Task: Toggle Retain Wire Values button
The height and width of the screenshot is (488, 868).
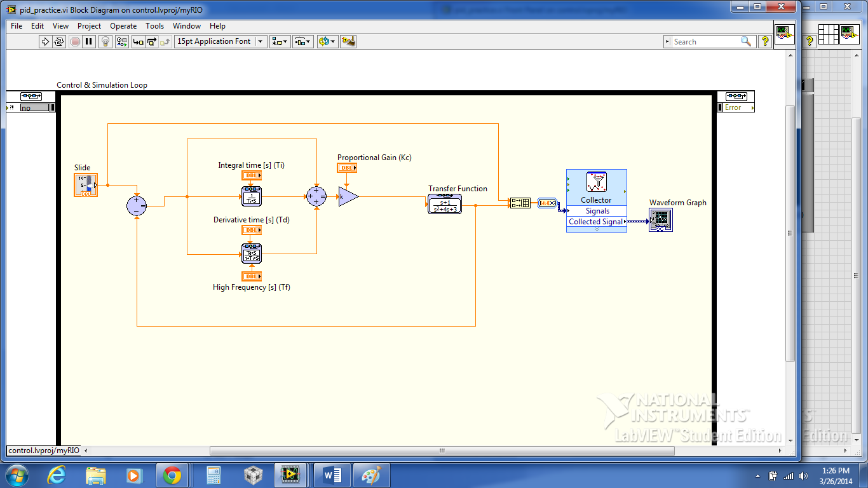Action: [x=122, y=41]
